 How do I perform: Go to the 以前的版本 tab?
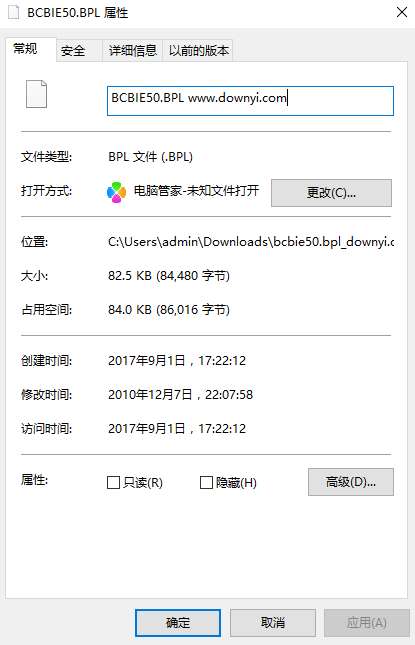tap(198, 51)
